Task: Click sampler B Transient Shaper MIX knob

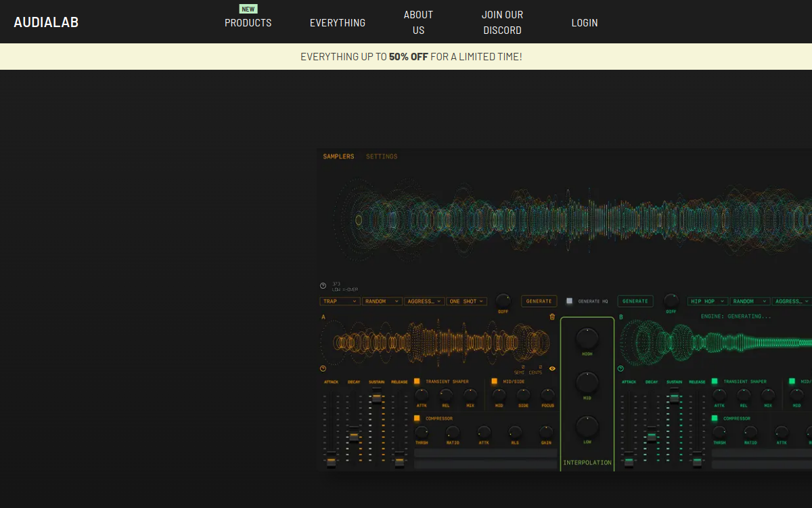Action: coord(768,394)
